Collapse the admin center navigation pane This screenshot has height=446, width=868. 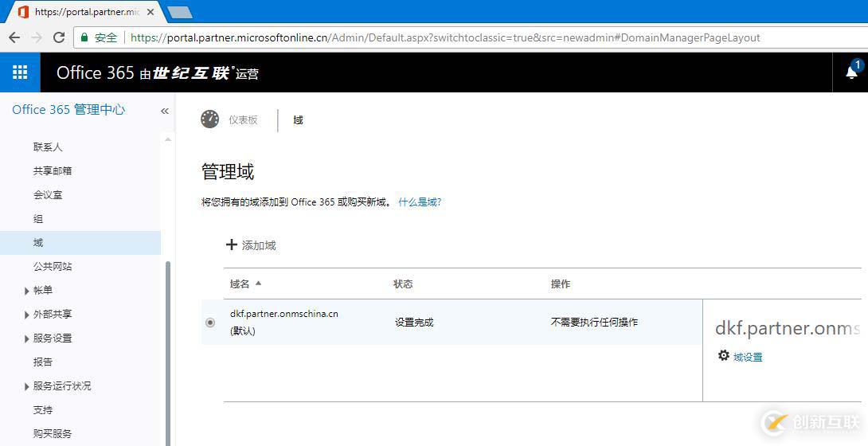pyautogui.click(x=164, y=111)
